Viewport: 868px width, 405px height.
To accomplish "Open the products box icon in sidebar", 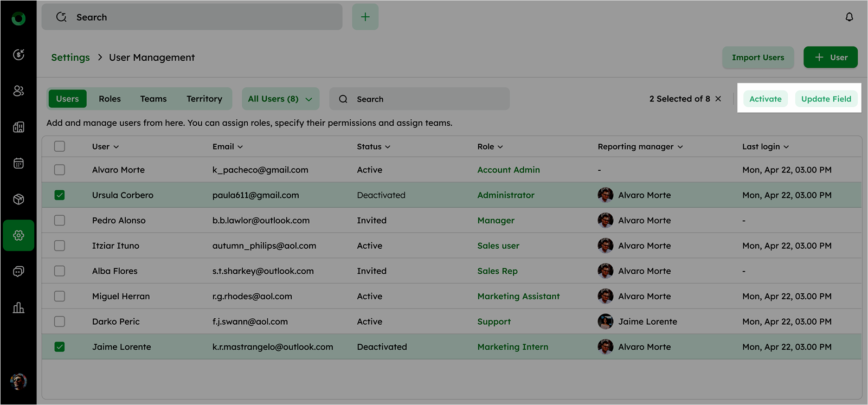I will [x=18, y=199].
